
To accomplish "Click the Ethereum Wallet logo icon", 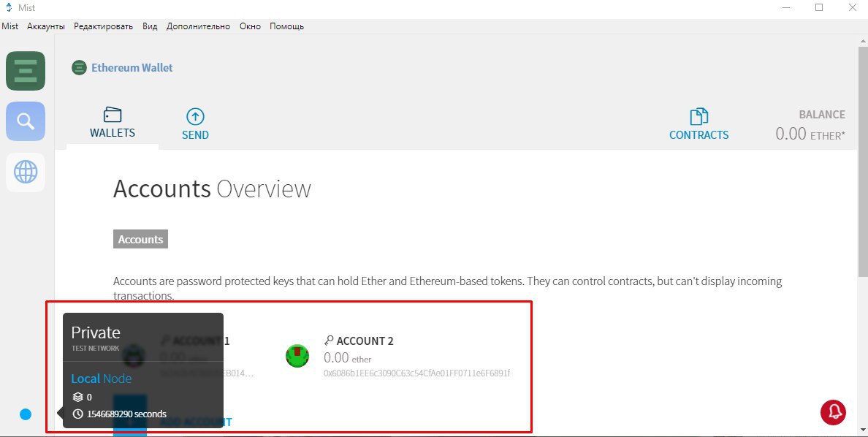I will 79,68.
